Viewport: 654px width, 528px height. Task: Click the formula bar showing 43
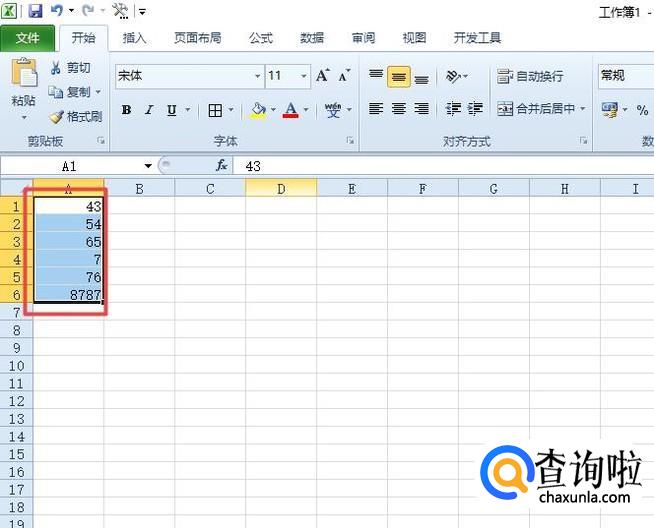click(x=443, y=166)
